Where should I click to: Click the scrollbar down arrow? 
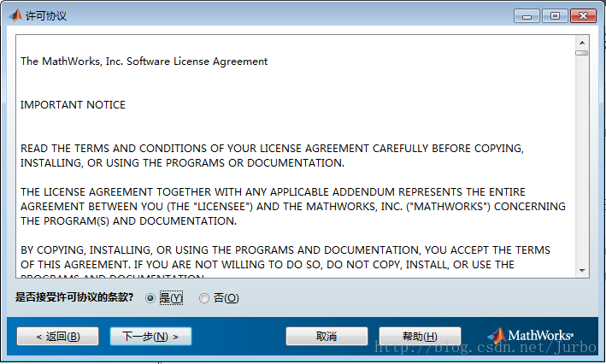coord(582,271)
